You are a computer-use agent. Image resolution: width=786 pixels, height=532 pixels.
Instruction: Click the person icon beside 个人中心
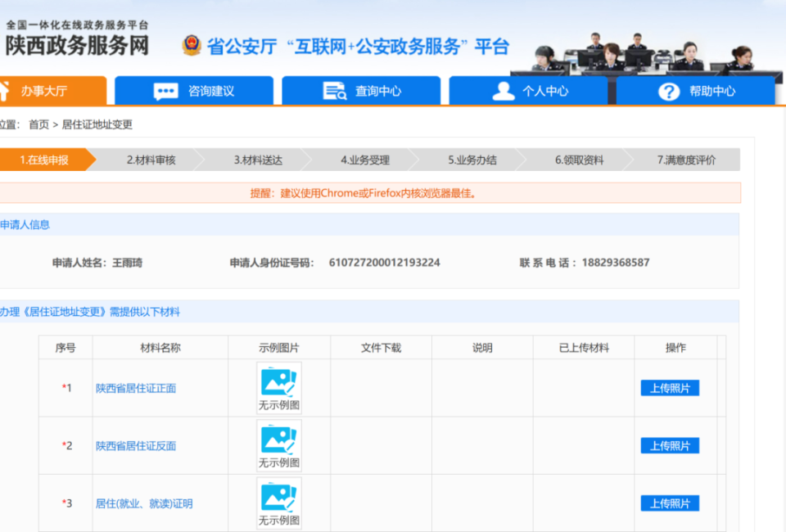(x=504, y=91)
